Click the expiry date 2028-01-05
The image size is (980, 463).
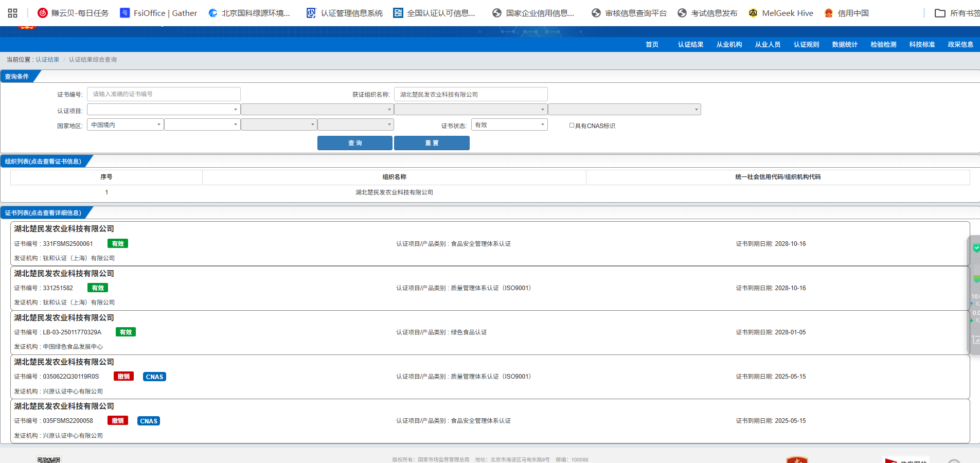point(790,332)
